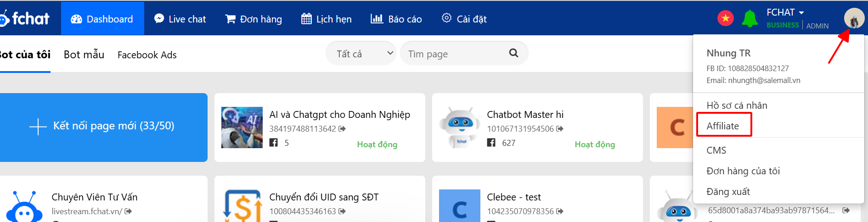Open the Dashboard tab
The width and height of the screenshot is (868, 222).
point(102,19)
